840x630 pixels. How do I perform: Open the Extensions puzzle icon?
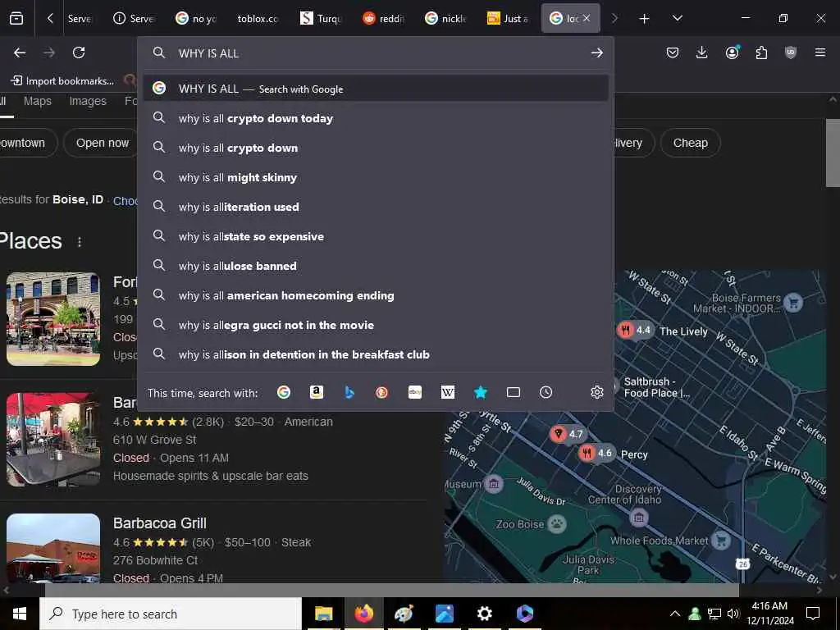pos(761,52)
